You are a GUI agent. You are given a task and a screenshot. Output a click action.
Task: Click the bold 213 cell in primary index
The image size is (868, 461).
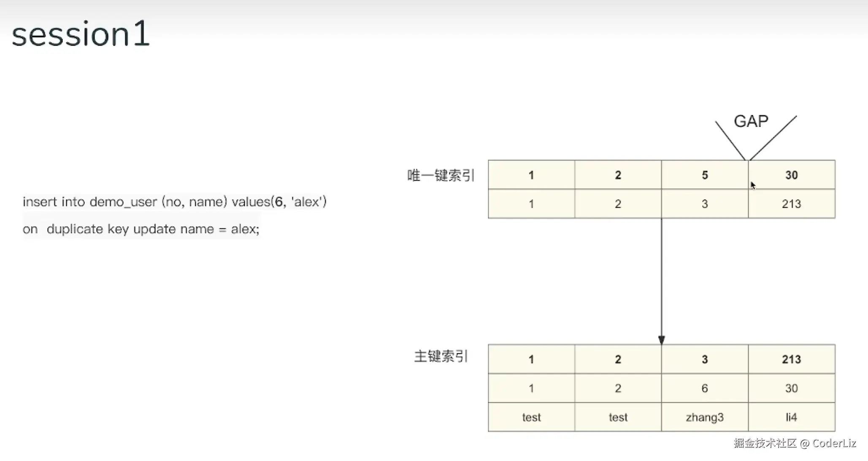[791, 359]
